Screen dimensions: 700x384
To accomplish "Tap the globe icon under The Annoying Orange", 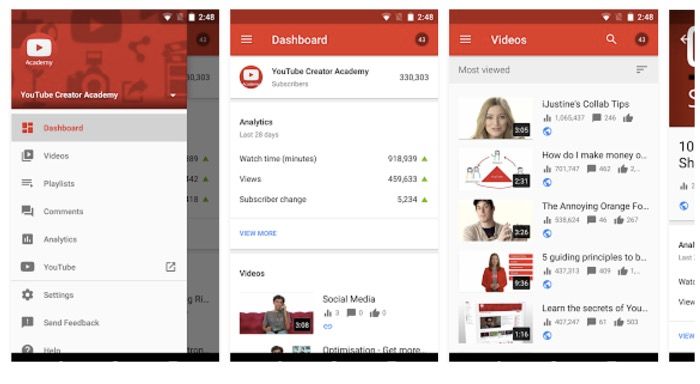I will 547,233.
